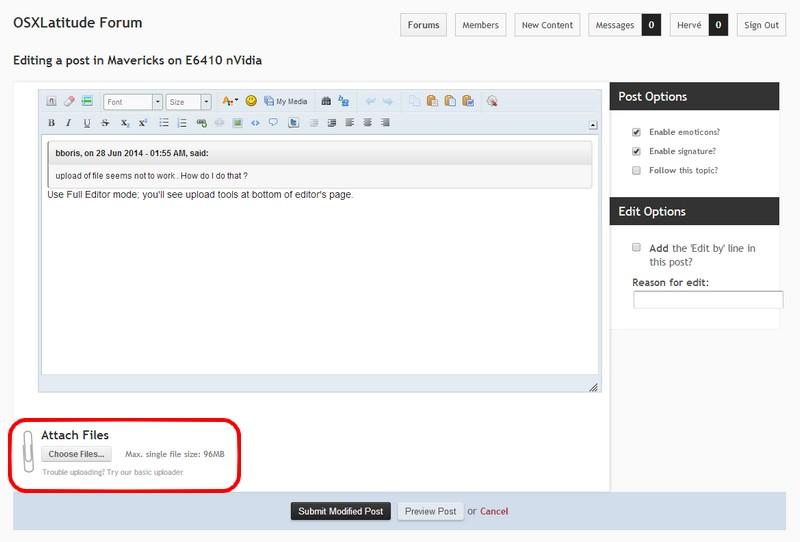Toggle Enable emoticons checkbox
Image resolution: width=800 pixels, height=542 pixels.
636,132
